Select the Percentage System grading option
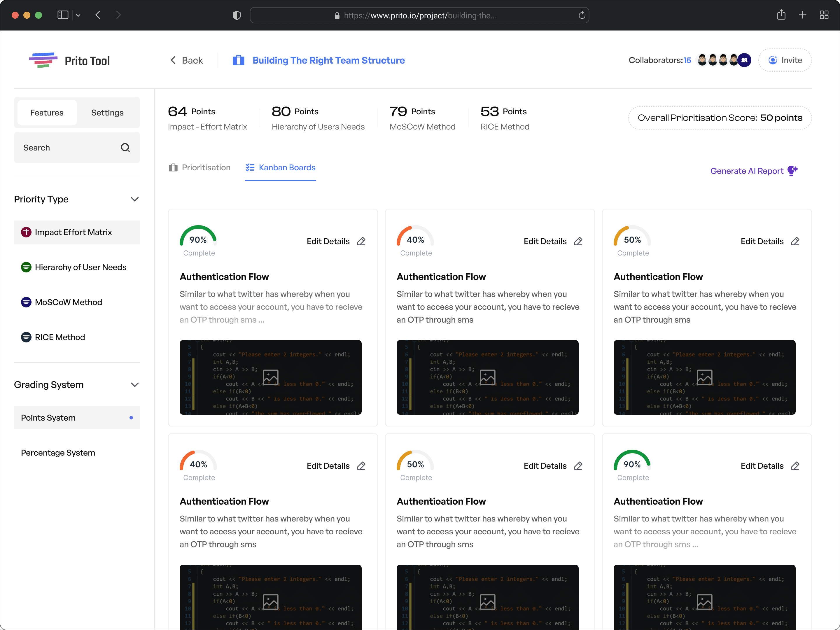840x630 pixels. pos(58,453)
